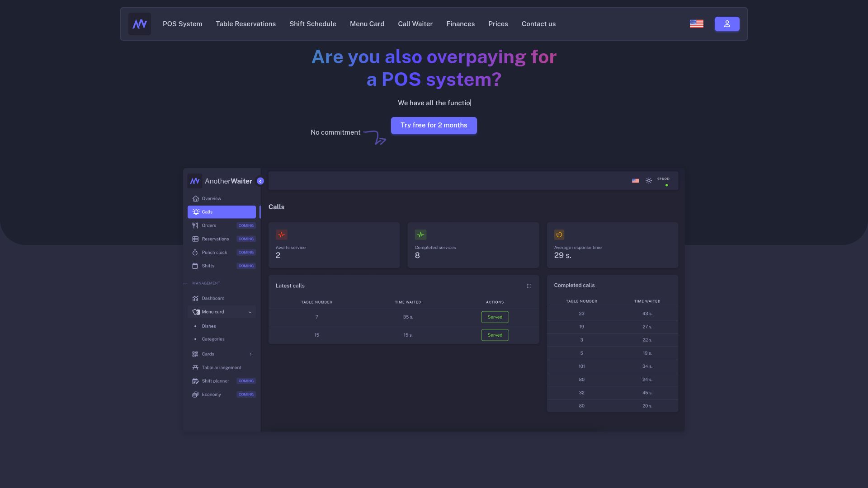Viewport: 868px width, 488px height.
Task: Collapse the Menu card dropdown chevron
Action: click(250, 312)
